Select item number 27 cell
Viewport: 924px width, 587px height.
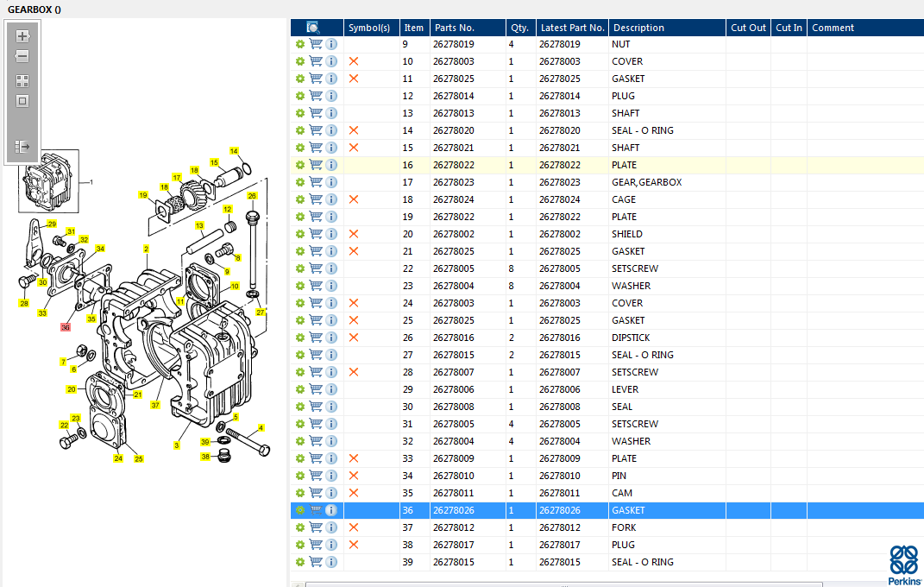[415, 355]
